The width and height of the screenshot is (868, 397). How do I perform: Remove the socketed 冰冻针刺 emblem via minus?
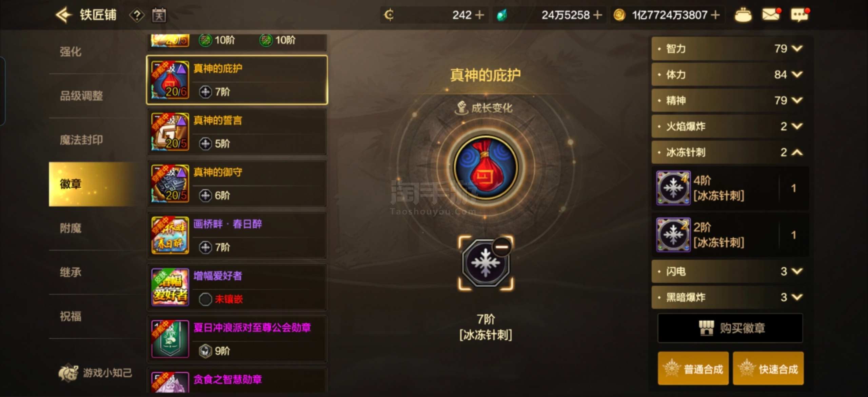[502, 247]
